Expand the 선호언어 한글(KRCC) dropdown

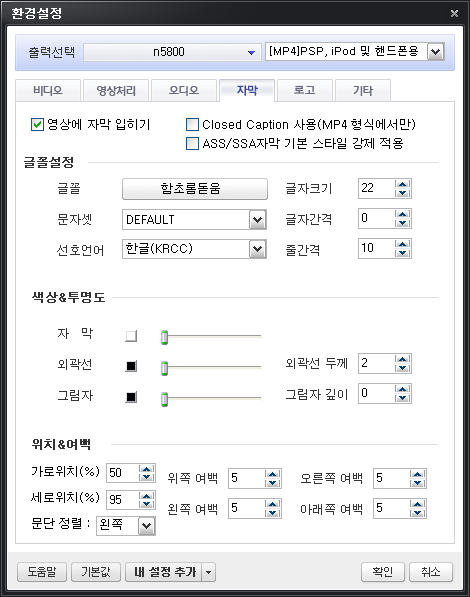(x=257, y=249)
